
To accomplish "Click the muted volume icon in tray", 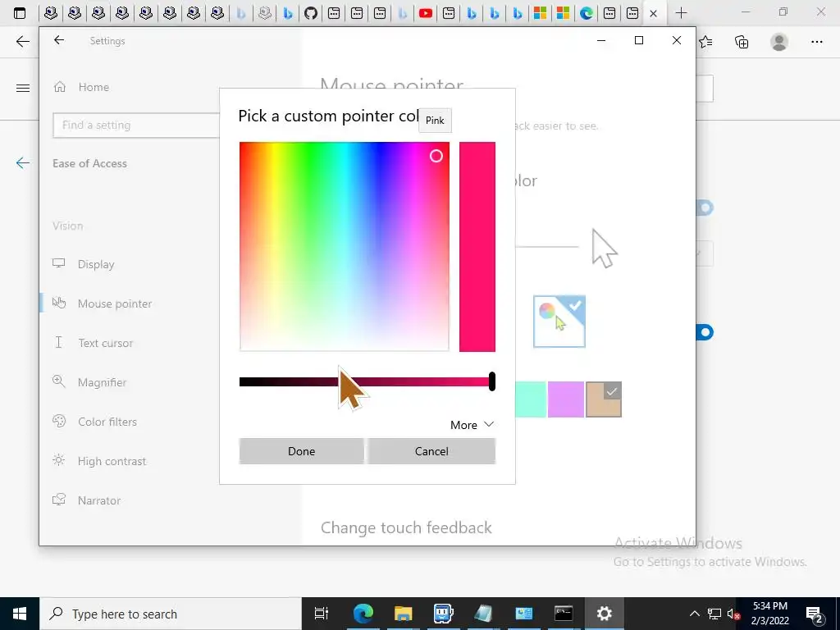I will [733, 614].
